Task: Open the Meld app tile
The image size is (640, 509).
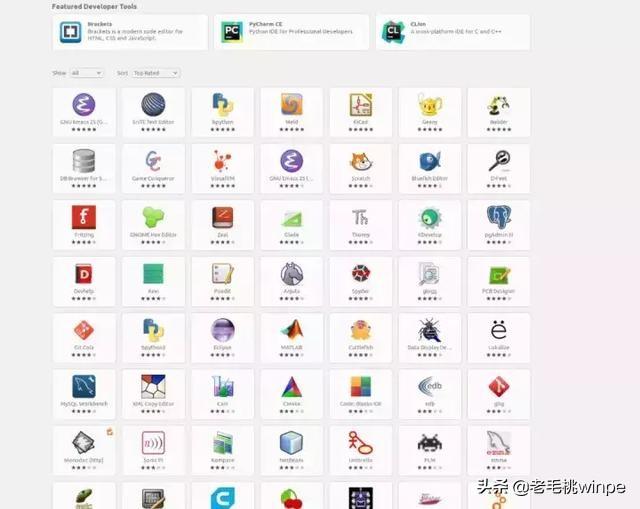Action: coord(291,112)
